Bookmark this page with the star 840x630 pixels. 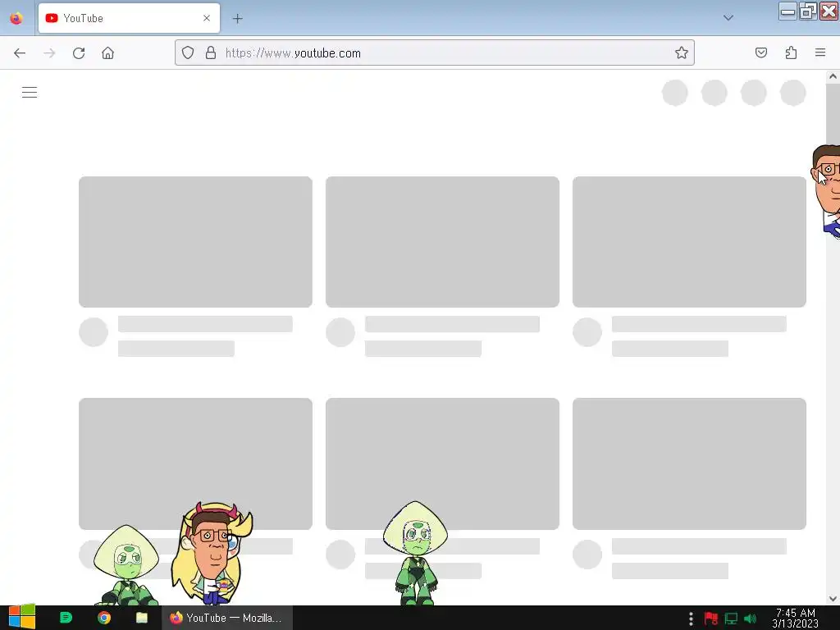point(681,52)
